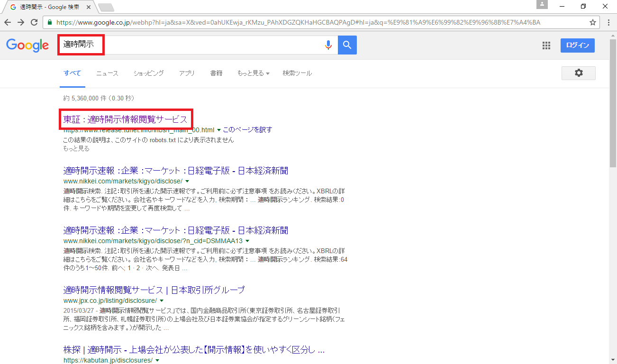Image resolution: width=617 pixels, height=364 pixels.
Task: Expand arrow beside nikkei.com/markets/kigyo/disclose/ URL
Action: [187, 182]
